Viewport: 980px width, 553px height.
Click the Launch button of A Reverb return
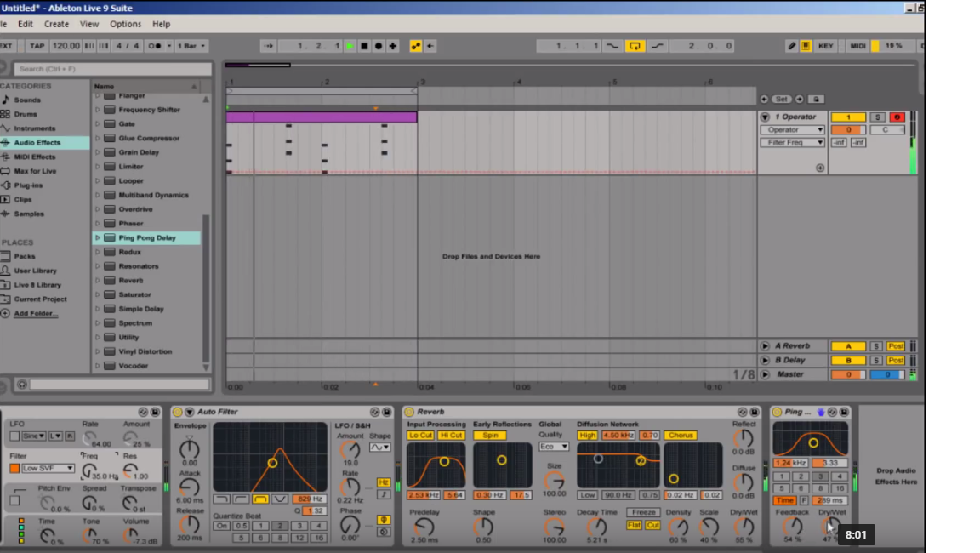pyautogui.click(x=765, y=346)
